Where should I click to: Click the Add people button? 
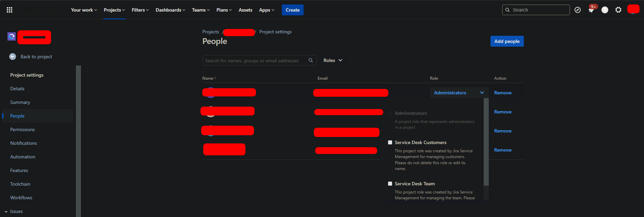(x=507, y=41)
